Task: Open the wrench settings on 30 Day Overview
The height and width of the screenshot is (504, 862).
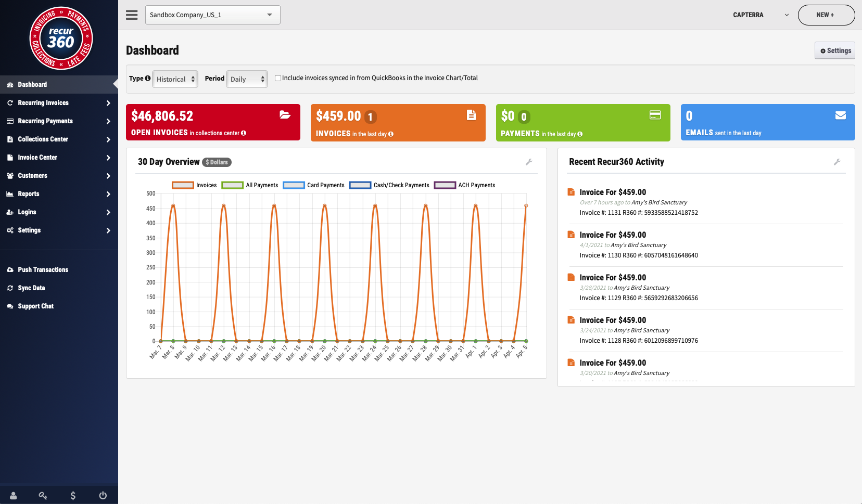Action: [x=530, y=162]
